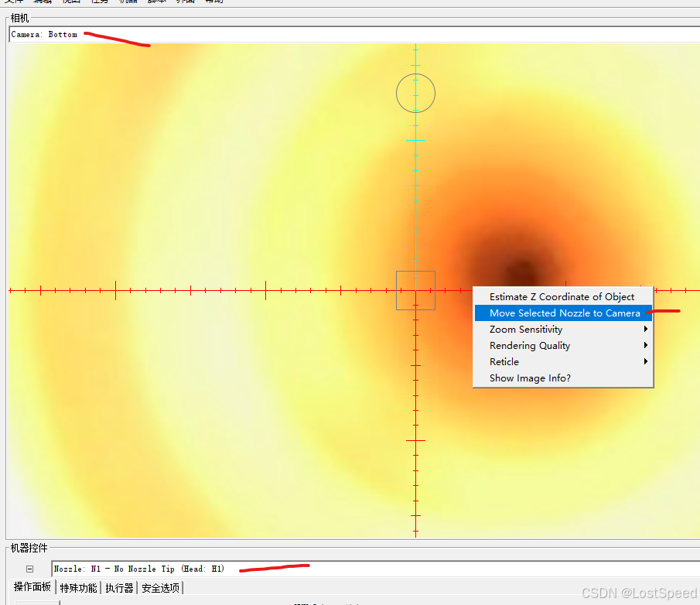Open the 安全选项 tab
Image resolution: width=700 pixels, height=605 pixels.
tap(160, 588)
